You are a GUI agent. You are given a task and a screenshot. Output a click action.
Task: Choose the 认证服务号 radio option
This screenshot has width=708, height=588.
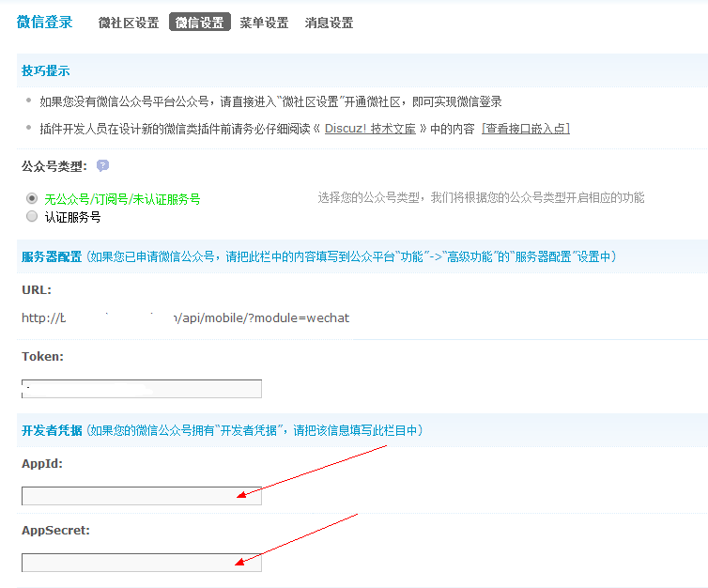(32, 216)
